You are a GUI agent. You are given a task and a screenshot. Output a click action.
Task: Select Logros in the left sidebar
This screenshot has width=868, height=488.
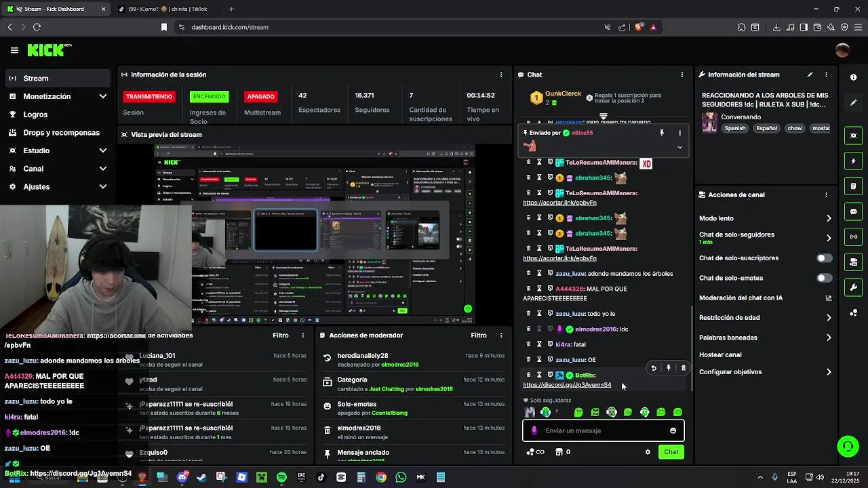(x=58, y=115)
